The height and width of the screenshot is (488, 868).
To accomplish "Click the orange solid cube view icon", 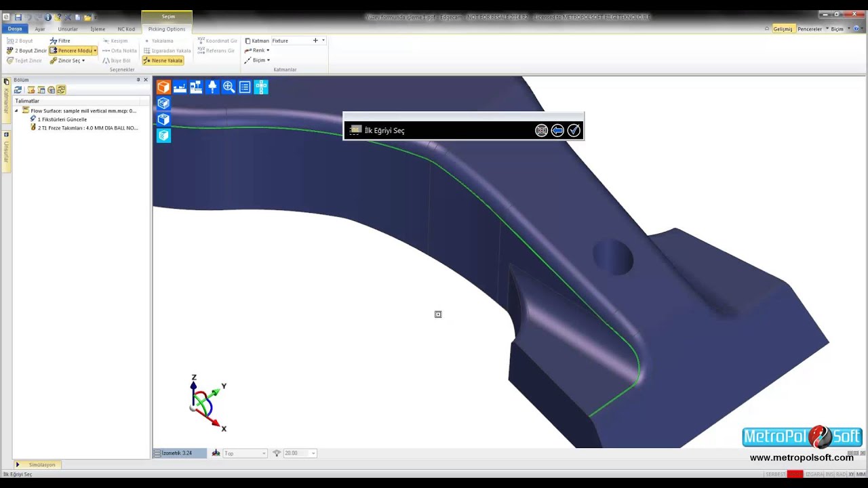I will [163, 87].
